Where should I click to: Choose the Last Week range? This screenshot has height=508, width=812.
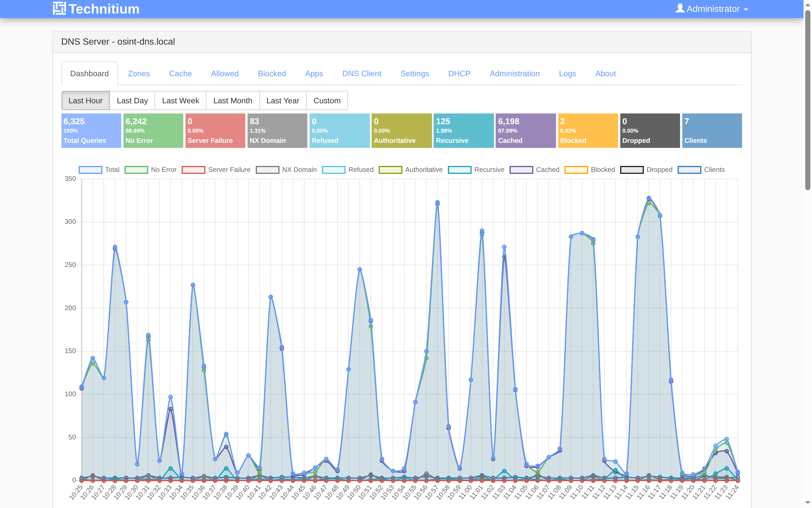pos(180,100)
